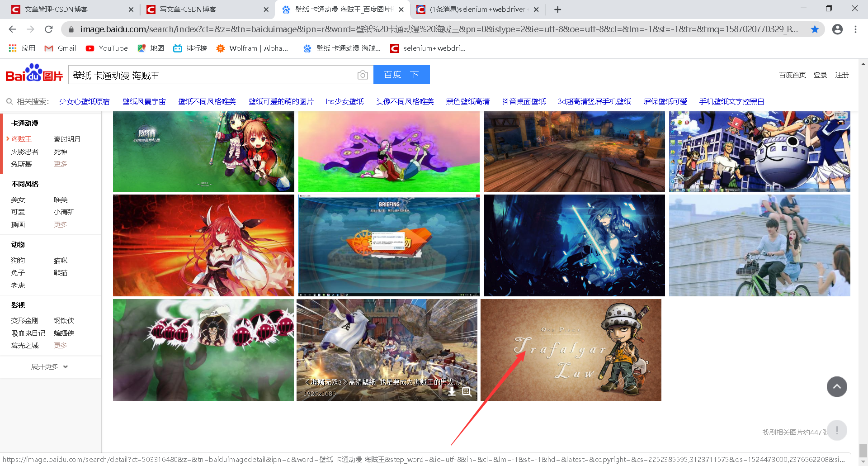The width and height of the screenshot is (868, 466).
Task: Open a new browser tab
Action: point(557,10)
